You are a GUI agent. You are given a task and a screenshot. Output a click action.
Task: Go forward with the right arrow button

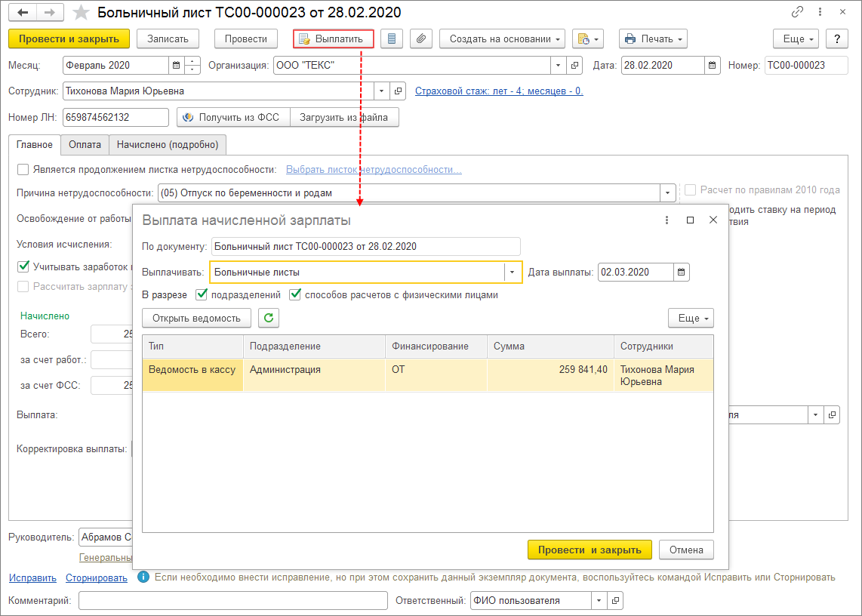50,12
